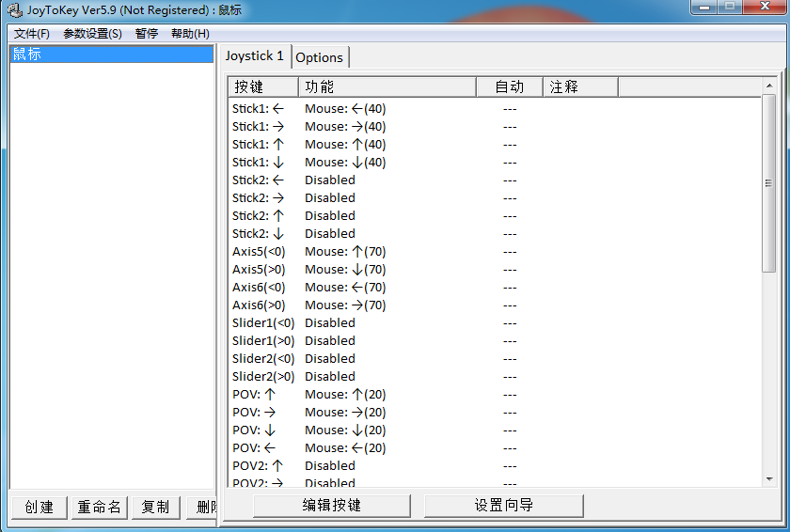This screenshot has height=532, width=790.
Task: Select the Stick1: → row
Action: [495, 126]
